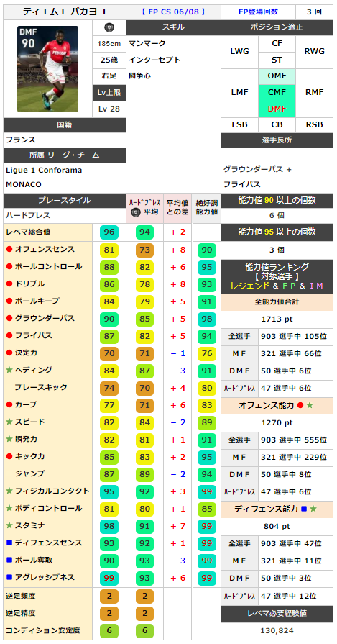Click the green star beside スタミナ

(9, 525)
